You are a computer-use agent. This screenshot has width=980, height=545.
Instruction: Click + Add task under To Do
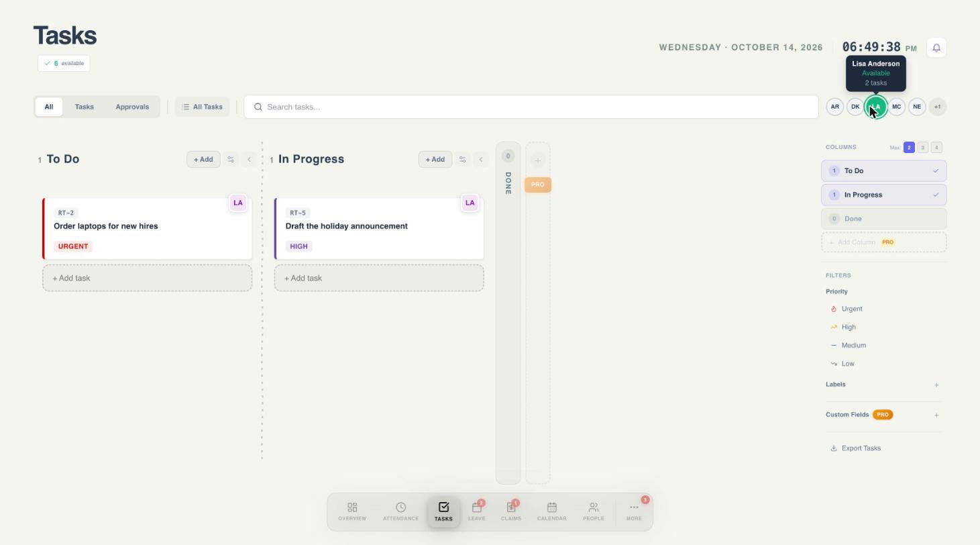pyautogui.click(x=148, y=278)
